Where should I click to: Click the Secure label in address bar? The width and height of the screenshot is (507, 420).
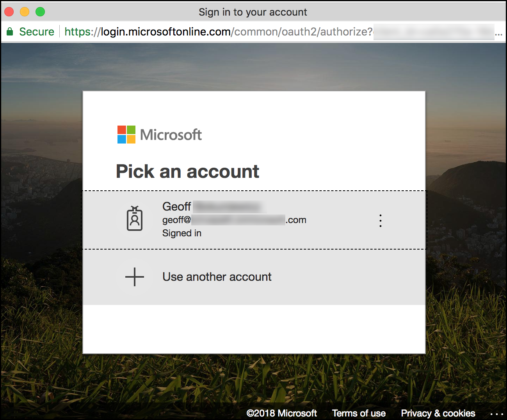click(x=37, y=32)
